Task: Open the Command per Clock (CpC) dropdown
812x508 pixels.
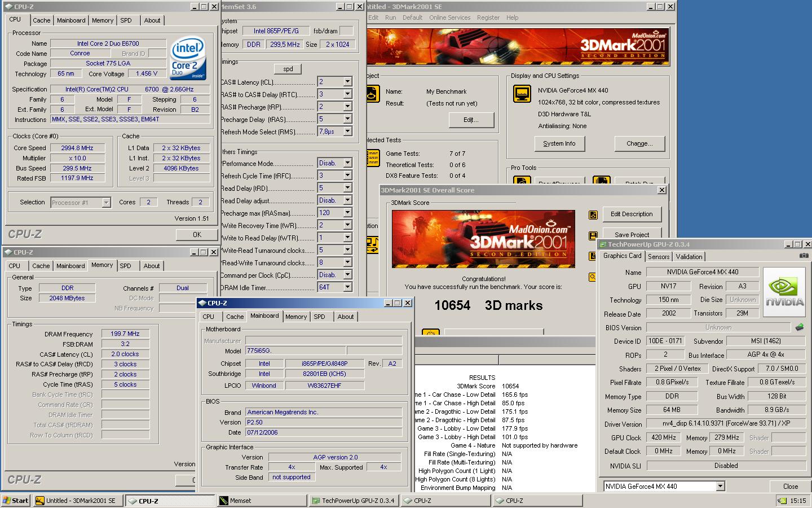Action: tap(347, 275)
